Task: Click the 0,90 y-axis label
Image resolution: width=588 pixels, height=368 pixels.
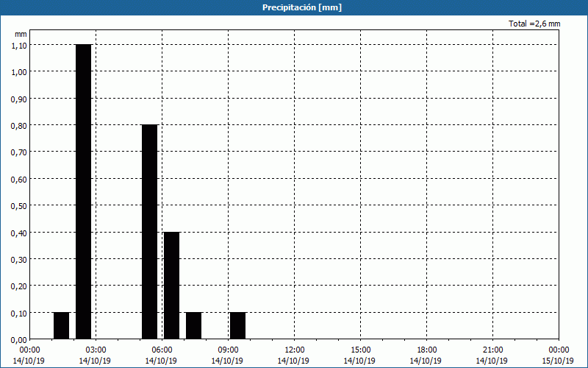Action: click(19, 99)
